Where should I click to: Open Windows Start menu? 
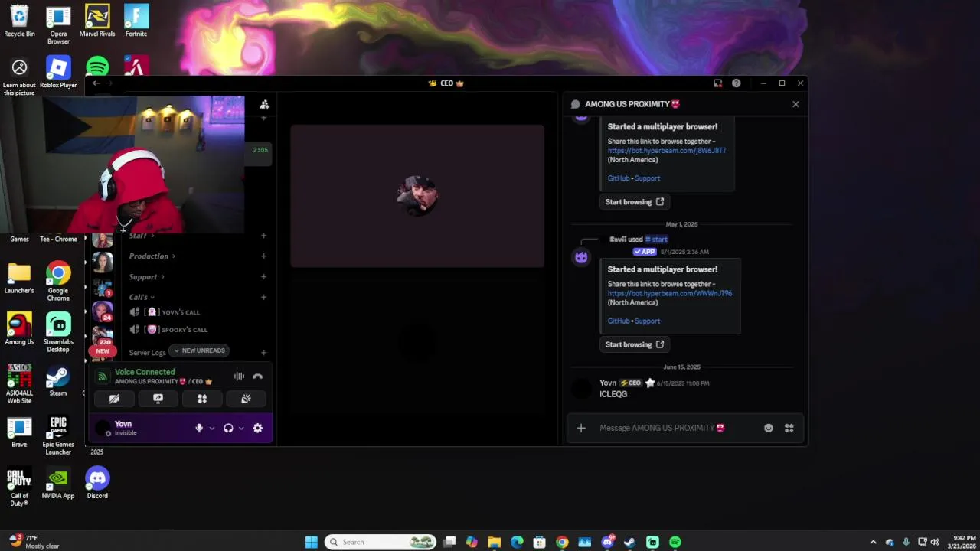pos(311,542)
